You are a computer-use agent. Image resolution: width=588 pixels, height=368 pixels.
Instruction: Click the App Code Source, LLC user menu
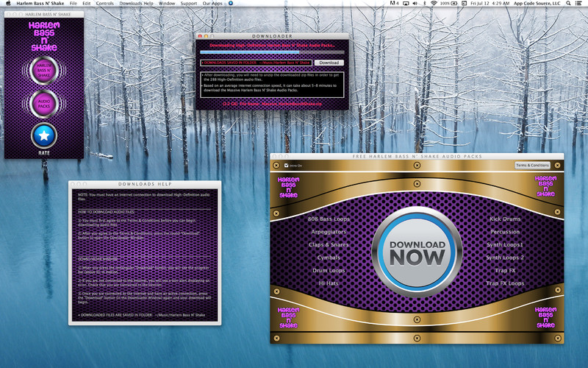point(537,4)
